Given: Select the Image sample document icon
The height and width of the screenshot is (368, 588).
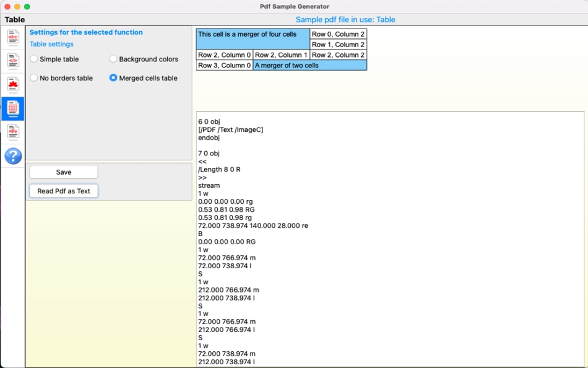Looking at the screenshot, I should point(12,84).
